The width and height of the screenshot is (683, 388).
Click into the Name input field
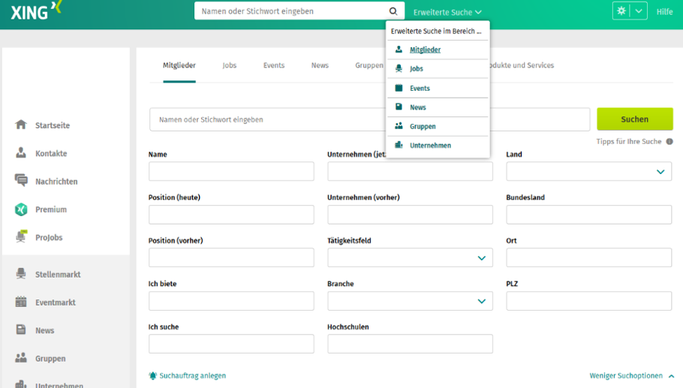(231, 171)
